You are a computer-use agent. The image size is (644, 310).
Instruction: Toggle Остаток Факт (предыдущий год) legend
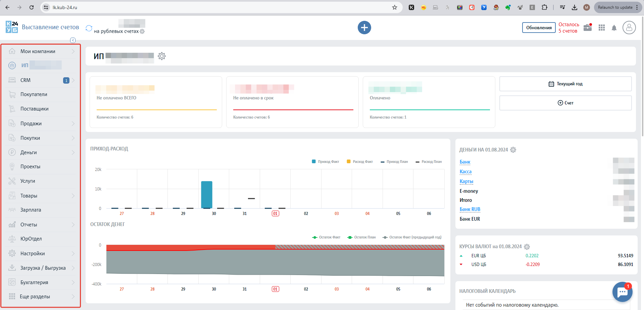point(412,237)
